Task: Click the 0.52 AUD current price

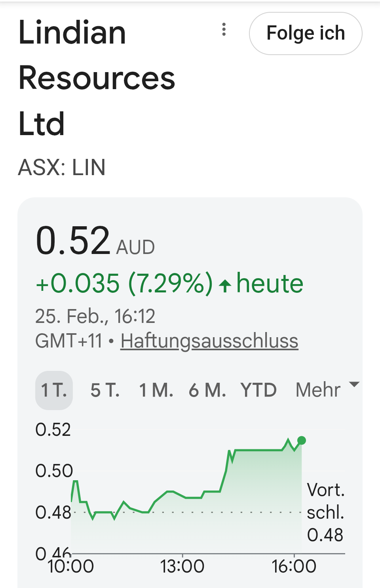Action: click(x=94, y=241)
